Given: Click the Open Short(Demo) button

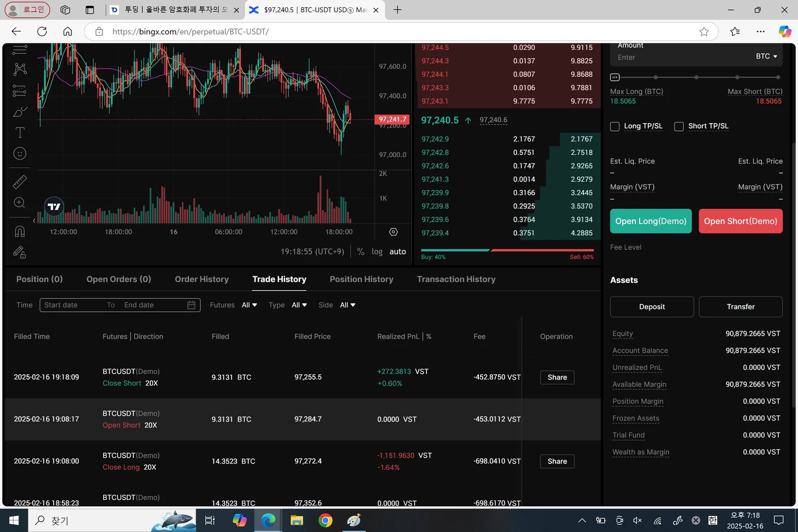Looking at the screenshot, I should (x=740, y=221).
